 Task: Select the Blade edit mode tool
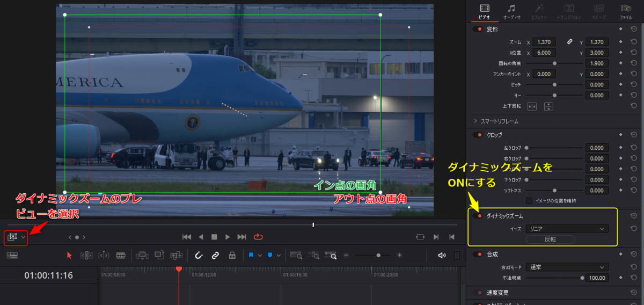[121, 256]
